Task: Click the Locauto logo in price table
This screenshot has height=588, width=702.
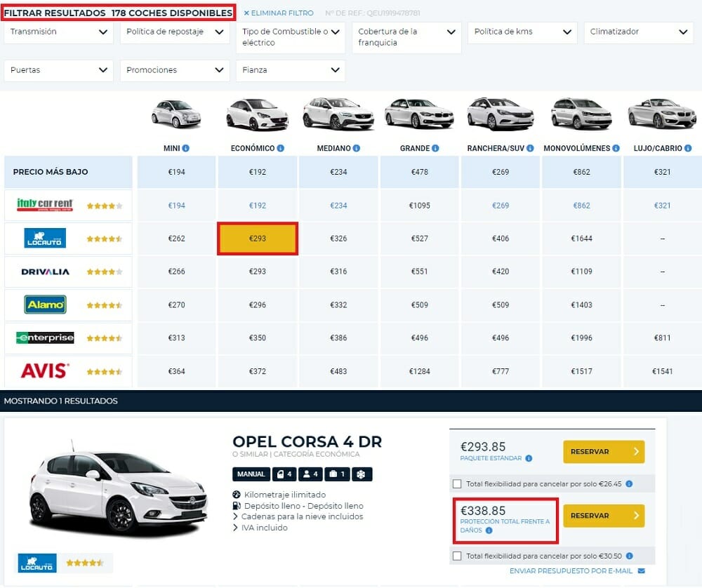Action: click(x=45, y=238)
